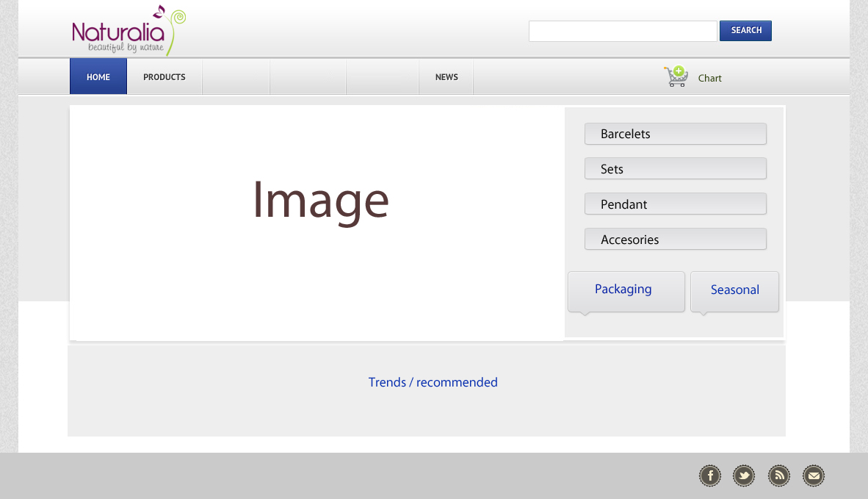Click the Chart link
This screenshot has width=868, height=499.
point(710,78)
